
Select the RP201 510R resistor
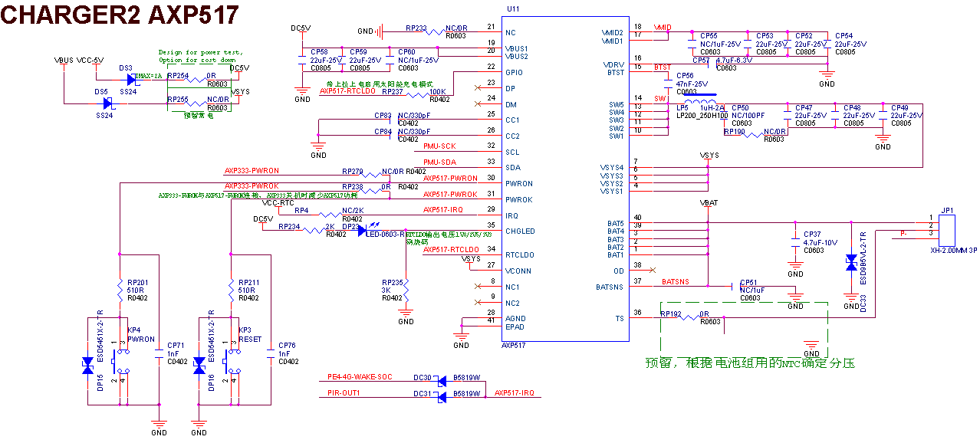[120, 290]
